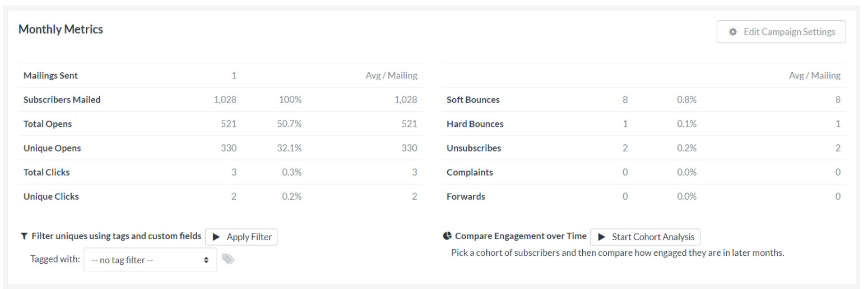This screenshot has height=289, width=868.
Task: Click the Subscribers Mailed row label
Action: (x=62, y=100)
